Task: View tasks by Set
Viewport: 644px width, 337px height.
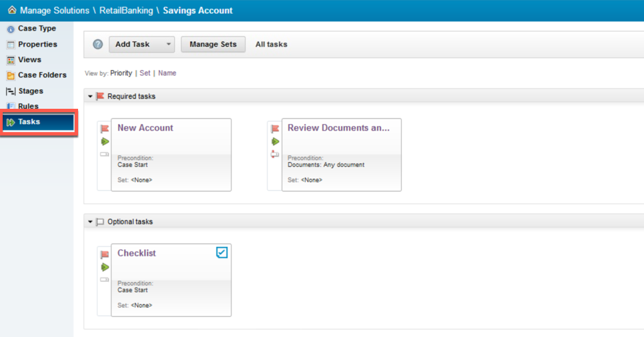Action: [x=145, y=73]
